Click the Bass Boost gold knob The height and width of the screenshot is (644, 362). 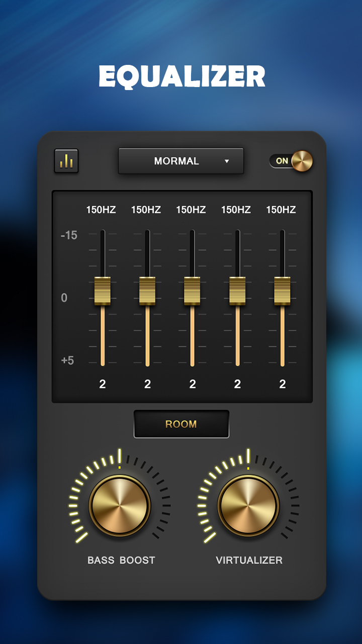click(x=120, y=505)
